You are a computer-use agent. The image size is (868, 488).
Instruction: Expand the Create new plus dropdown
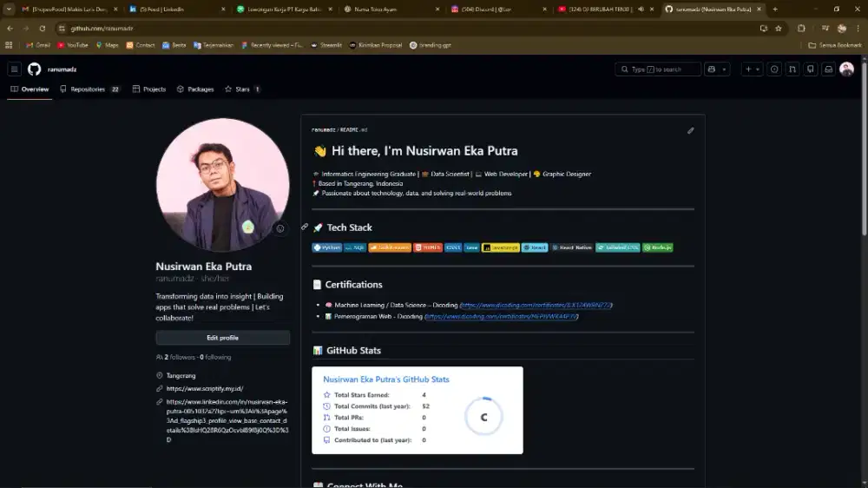[752, 69]
